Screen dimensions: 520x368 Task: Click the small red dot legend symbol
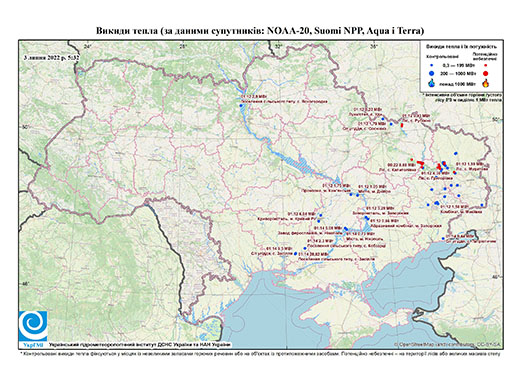[x=486, y=66]
